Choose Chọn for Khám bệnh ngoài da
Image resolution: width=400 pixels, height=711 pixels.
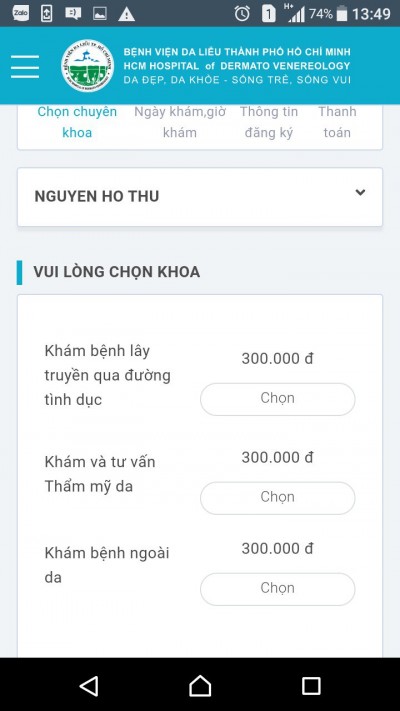tap(278, 589)
